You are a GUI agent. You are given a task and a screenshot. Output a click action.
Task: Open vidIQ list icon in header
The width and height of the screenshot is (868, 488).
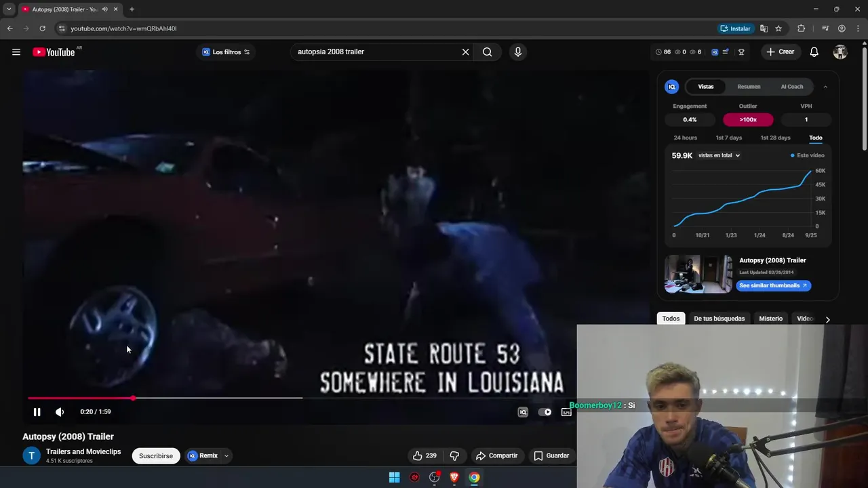tap(726, 52)
